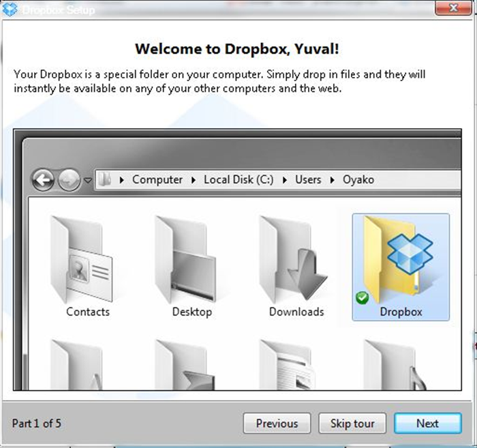Click the greyed Explorer forward arrow
477x448 pixels.
(69, 180)
